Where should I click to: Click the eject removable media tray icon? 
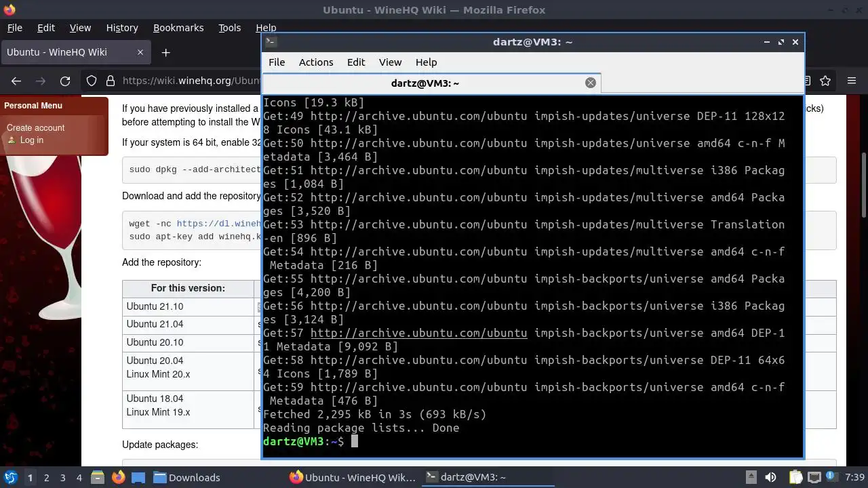pos(751,477)
